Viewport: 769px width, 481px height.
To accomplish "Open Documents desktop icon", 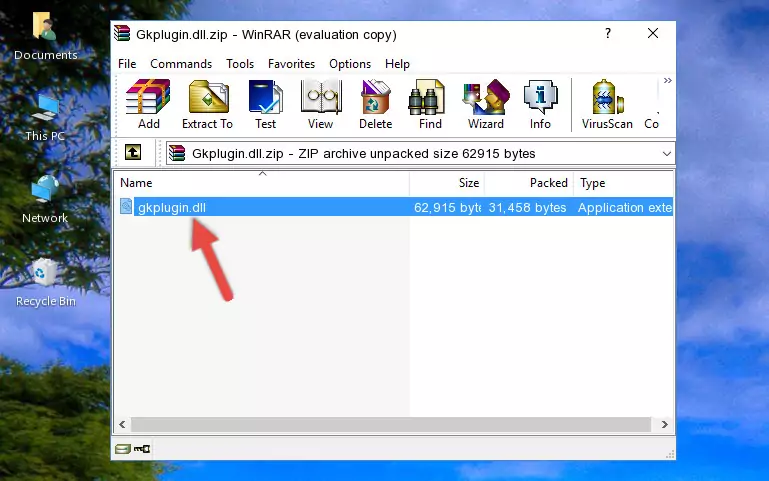I will (45, 37).
